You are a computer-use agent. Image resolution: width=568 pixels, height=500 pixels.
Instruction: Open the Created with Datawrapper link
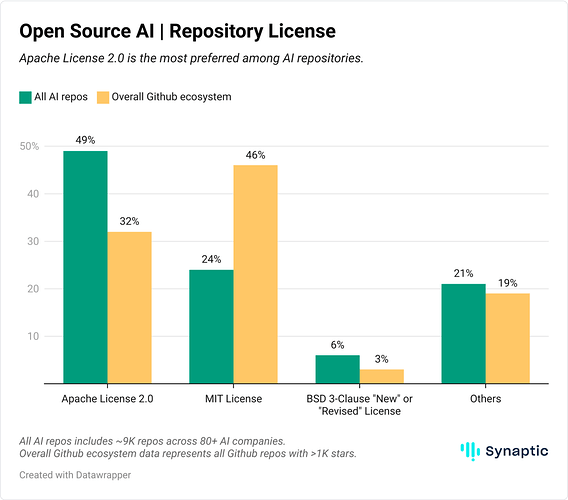[x=75, y=475]
